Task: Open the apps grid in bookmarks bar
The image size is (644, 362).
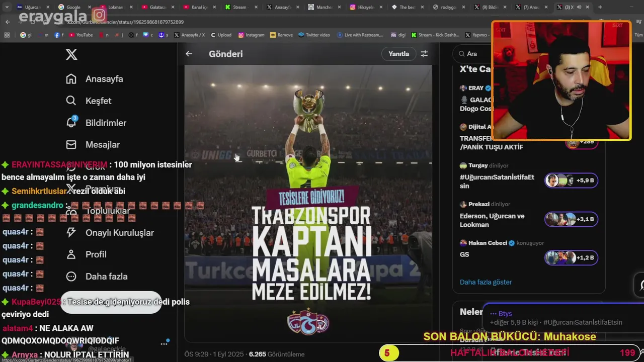Action: (7, 35)
